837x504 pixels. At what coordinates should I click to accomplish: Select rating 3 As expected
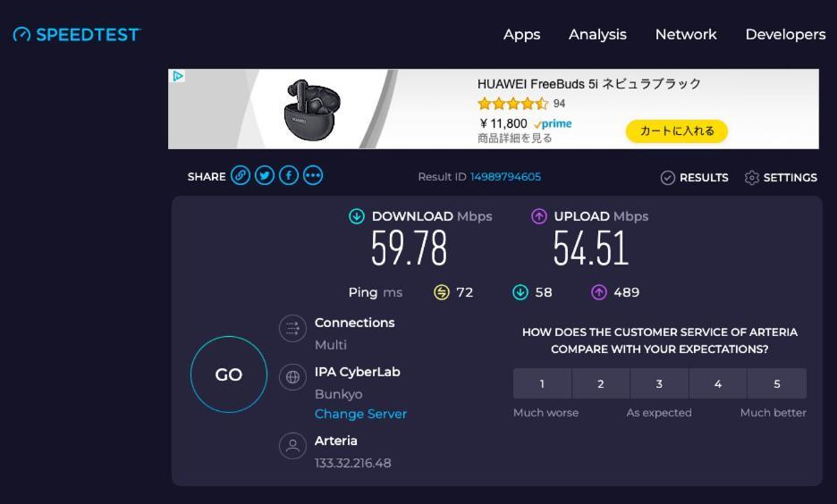click(659, 383)
